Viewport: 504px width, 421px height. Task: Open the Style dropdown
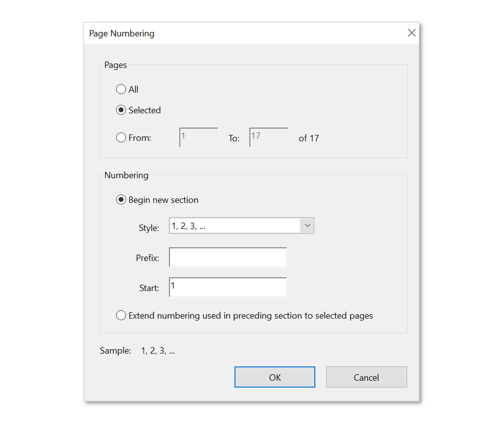[241, 225]
